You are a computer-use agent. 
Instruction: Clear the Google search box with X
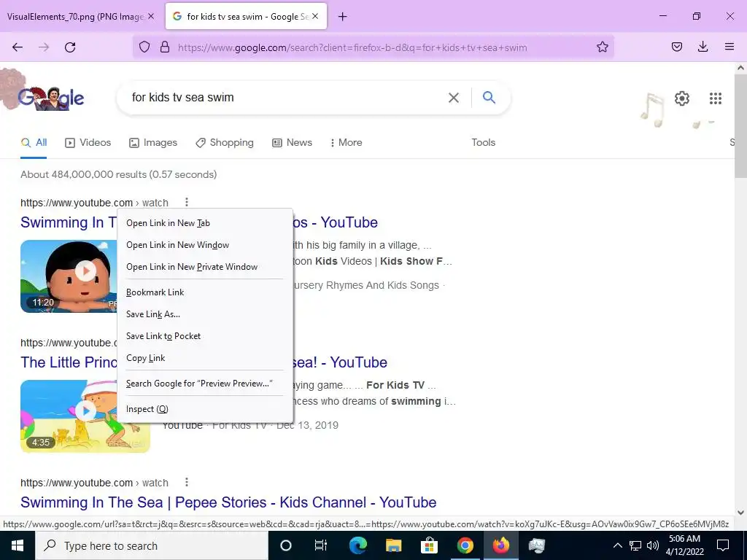[x=454, y=98]
